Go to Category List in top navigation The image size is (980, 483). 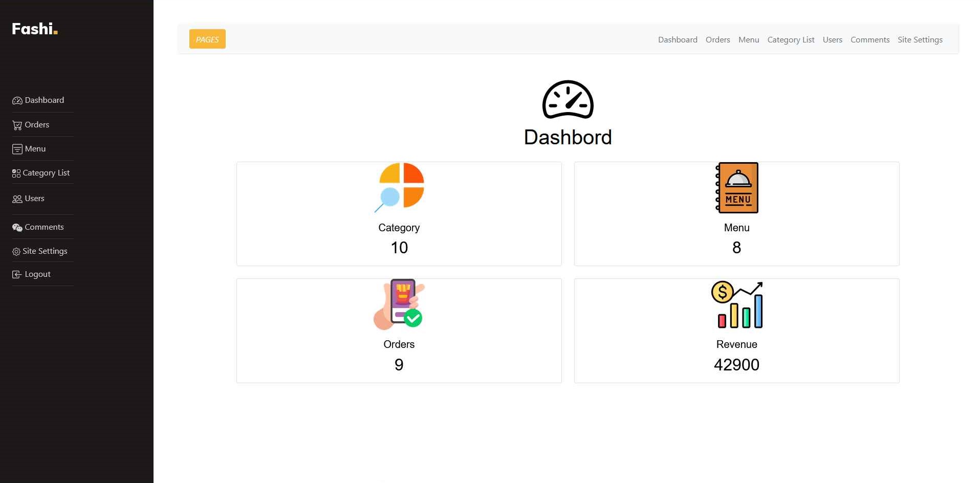pos(791,40)
